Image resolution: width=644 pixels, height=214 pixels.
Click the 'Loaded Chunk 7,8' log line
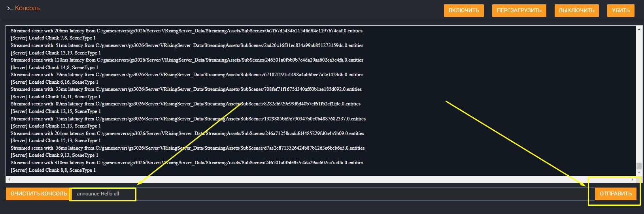pos(53,38)
